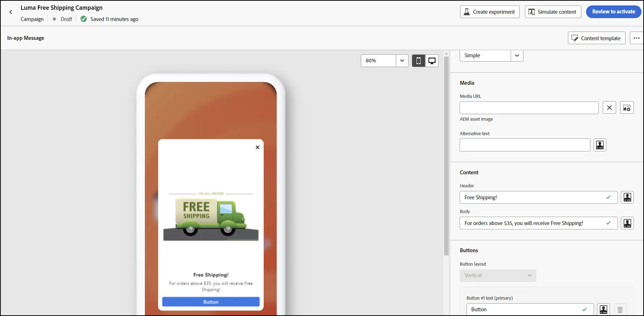Screen dimensions: 644x316
Task: Click the Content template pencil icon
Action: point(575,38)
